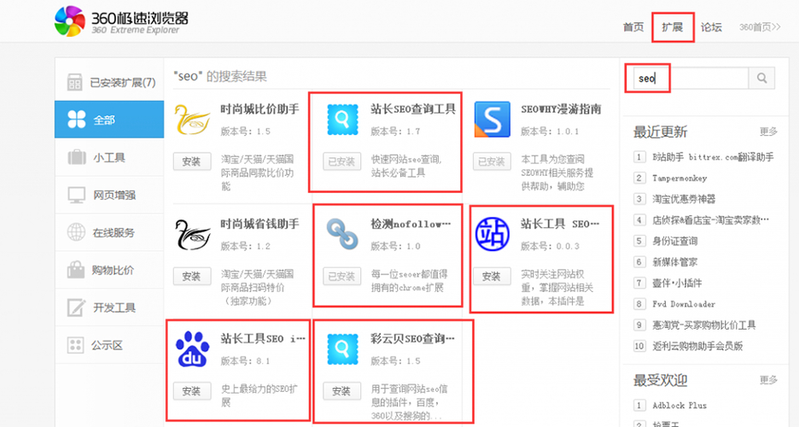Open the 彩云贝SEO查询 magnifier icon
The height and width of the screenshot is (427, 799).
(342, 349)
